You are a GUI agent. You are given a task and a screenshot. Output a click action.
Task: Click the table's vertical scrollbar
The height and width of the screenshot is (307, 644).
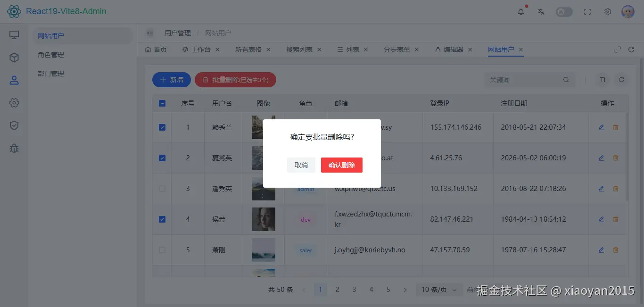tap(627, 157)
